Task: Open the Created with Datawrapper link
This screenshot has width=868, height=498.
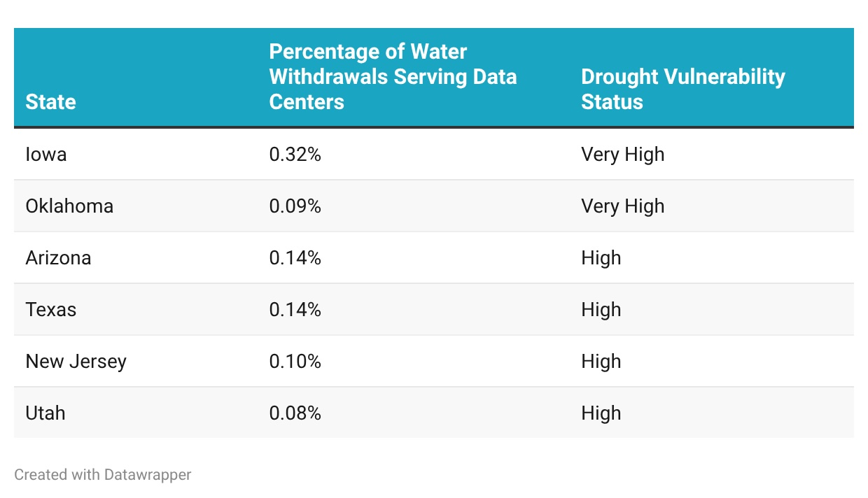Action: pos(103,475)
